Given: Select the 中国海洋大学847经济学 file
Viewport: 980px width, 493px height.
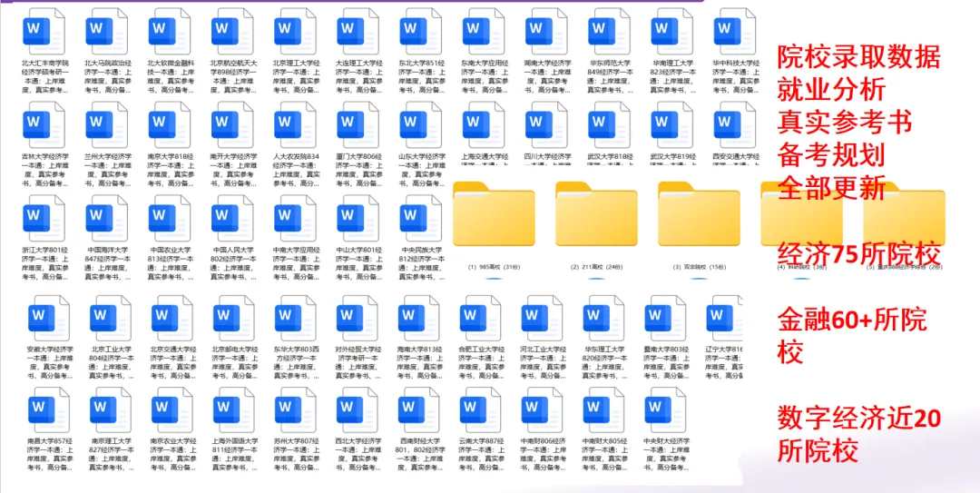Looking at the screenshot, I should 107,218.
